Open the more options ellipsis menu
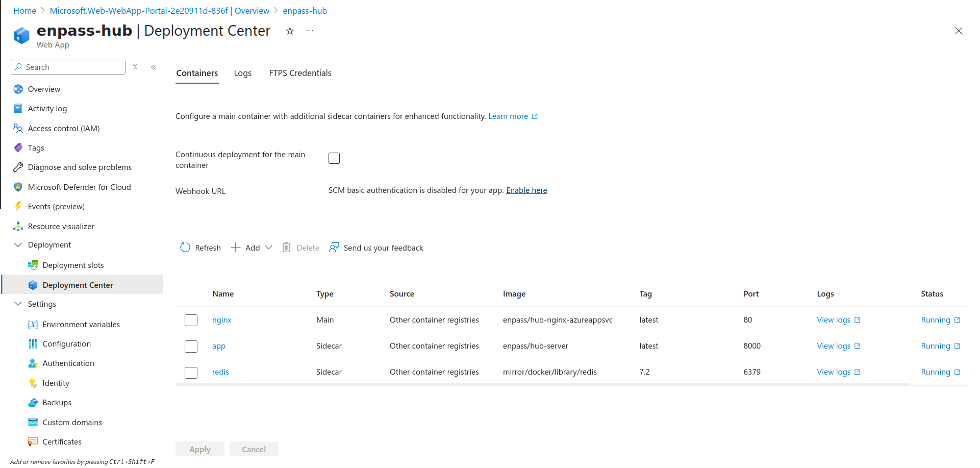Image resolution: width=980 pixels, height=468 pixels. pos(310,31)
